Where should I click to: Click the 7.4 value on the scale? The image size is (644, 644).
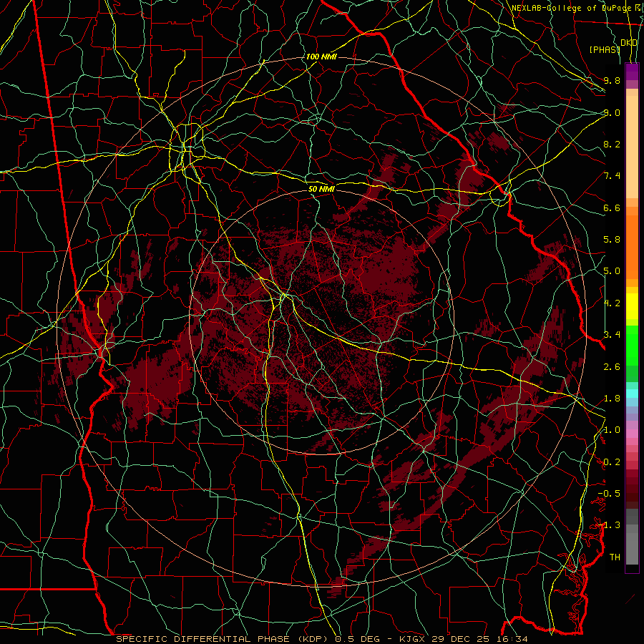tap(612, 176)
